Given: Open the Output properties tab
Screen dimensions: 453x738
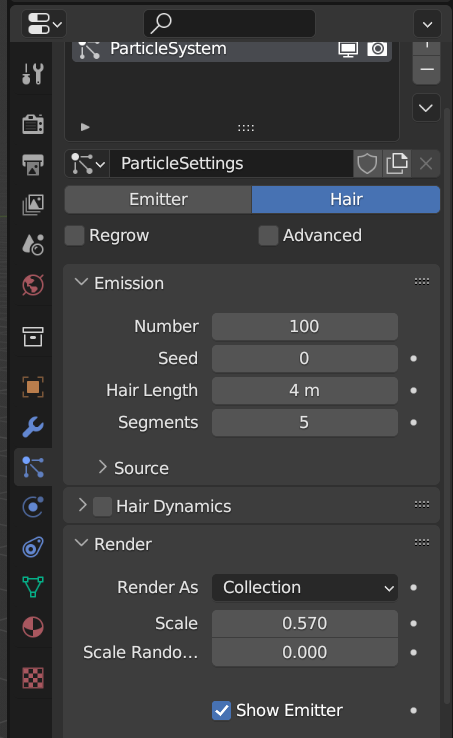Looking at the screenshot, I should pyautogui.click(x=33, y=164).
